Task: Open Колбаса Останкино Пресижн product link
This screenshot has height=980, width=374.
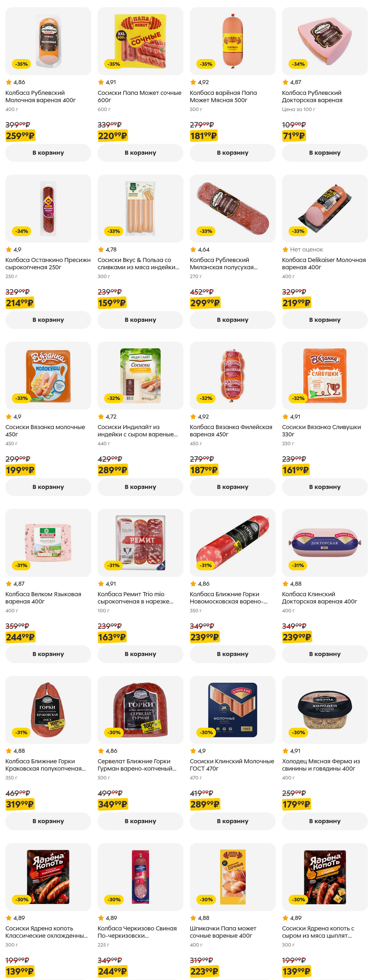Action: point(48,263)
